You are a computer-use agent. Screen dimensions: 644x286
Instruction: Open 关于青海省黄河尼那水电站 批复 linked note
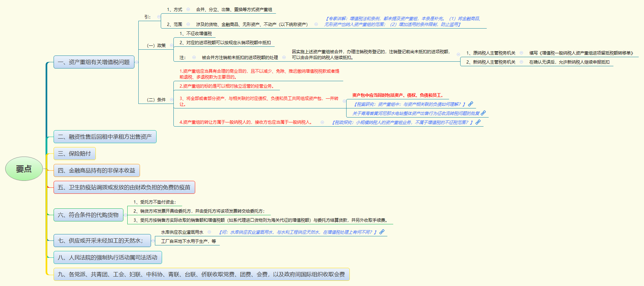click(416, 113)
